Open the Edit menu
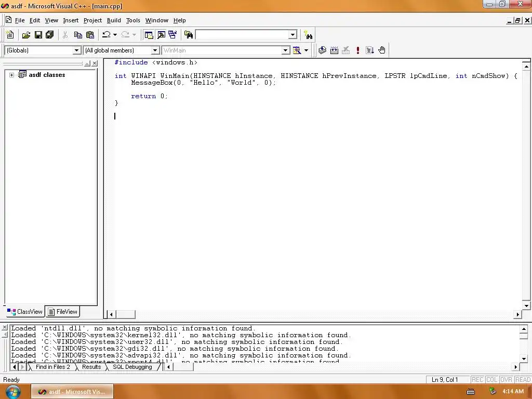The width and height of the screenshot is (532, 399). pyautogui.click(x=35, y=20)
